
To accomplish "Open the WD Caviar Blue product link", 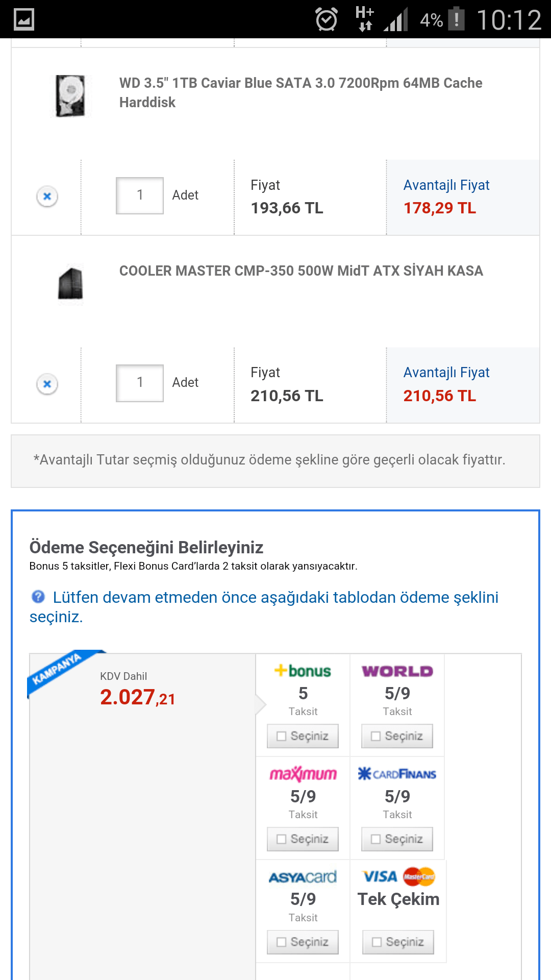I will click(300, 92).
